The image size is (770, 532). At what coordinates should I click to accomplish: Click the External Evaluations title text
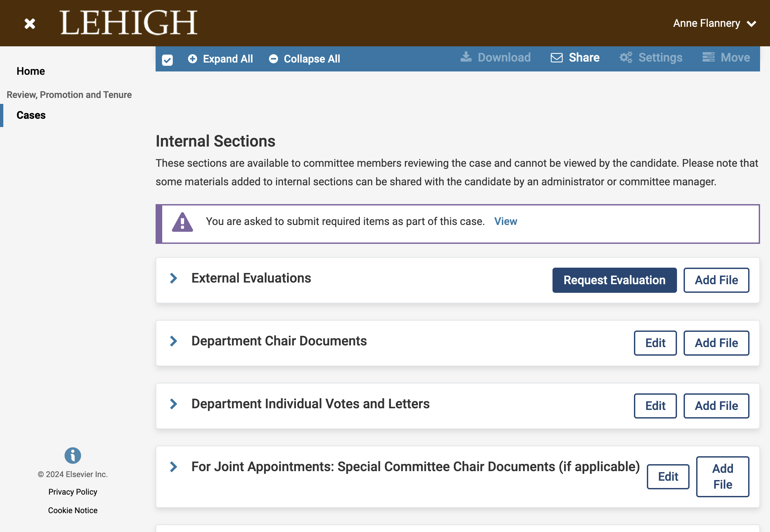[x=251, y=278]
